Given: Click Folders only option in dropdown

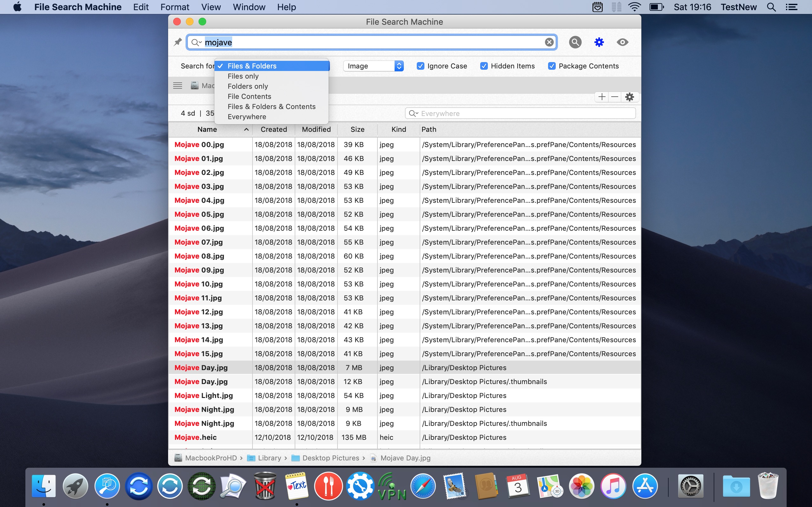Looking at the screenshot, I should point(248,86).
